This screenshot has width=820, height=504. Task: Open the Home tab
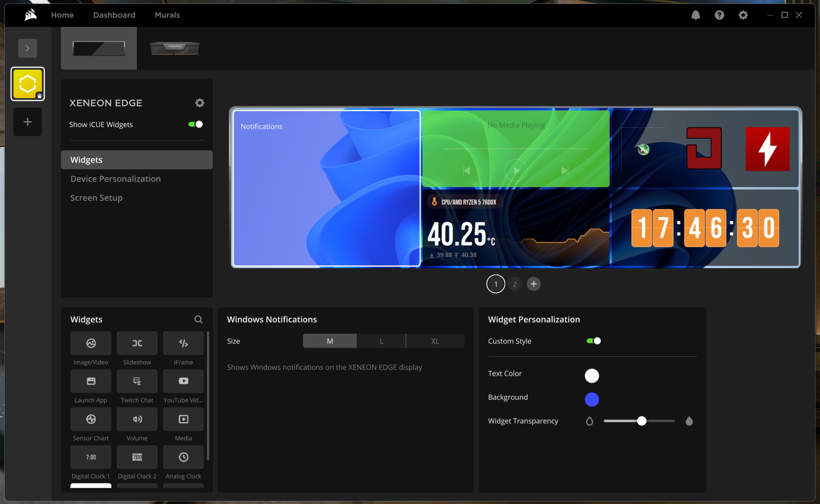(62, 15)
